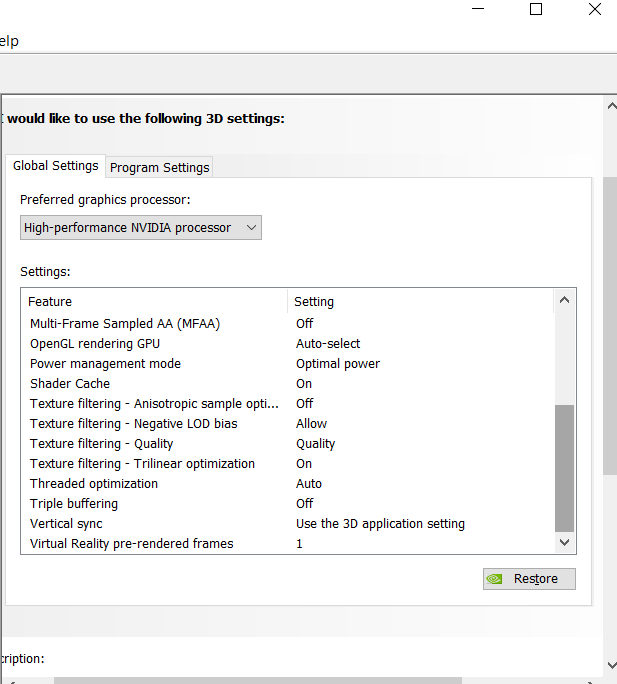
Task: Click the Setting column header
Action: (x=421, y=301)
